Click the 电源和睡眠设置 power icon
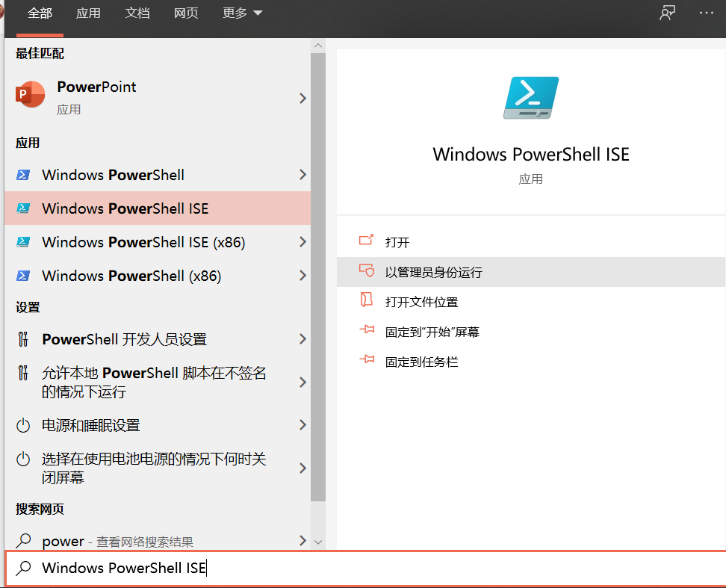Image resolution: width=726 pixels, height=588 pixels. tap(22, 425)
